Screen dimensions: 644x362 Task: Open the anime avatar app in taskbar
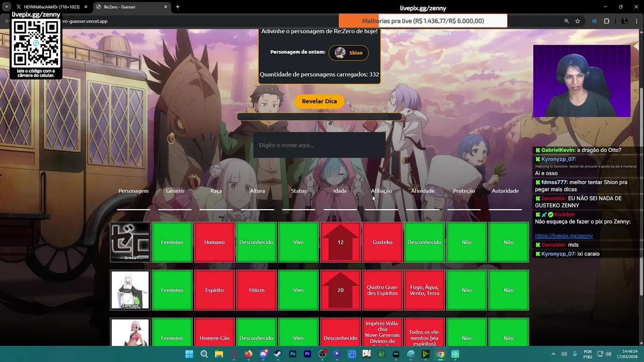366,354
